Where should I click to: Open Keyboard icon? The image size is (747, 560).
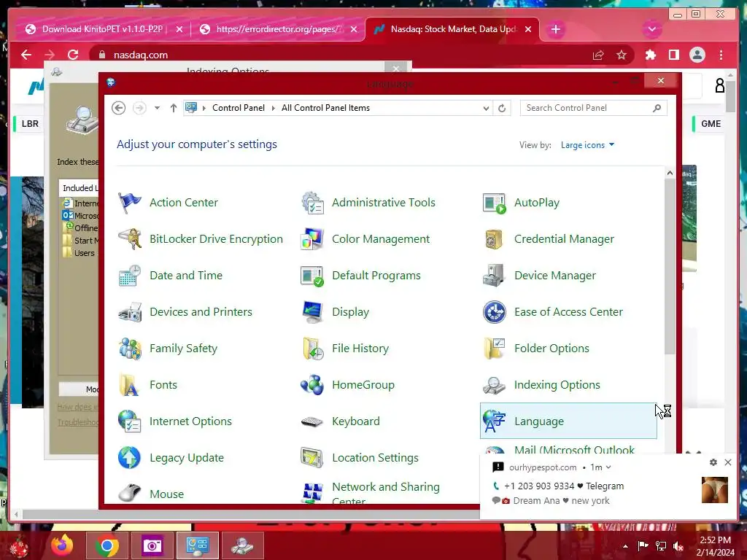pyautogui.click(x=312, y=421)
